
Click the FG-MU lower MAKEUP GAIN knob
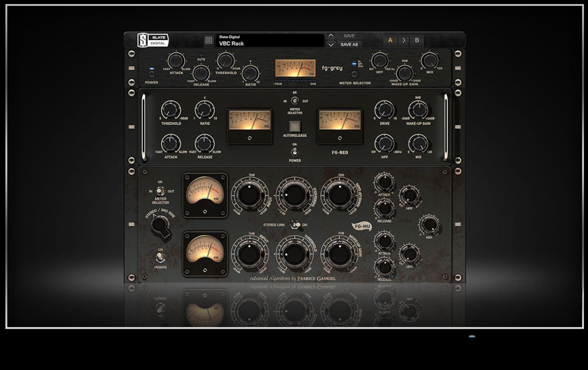tap(339, 254)
